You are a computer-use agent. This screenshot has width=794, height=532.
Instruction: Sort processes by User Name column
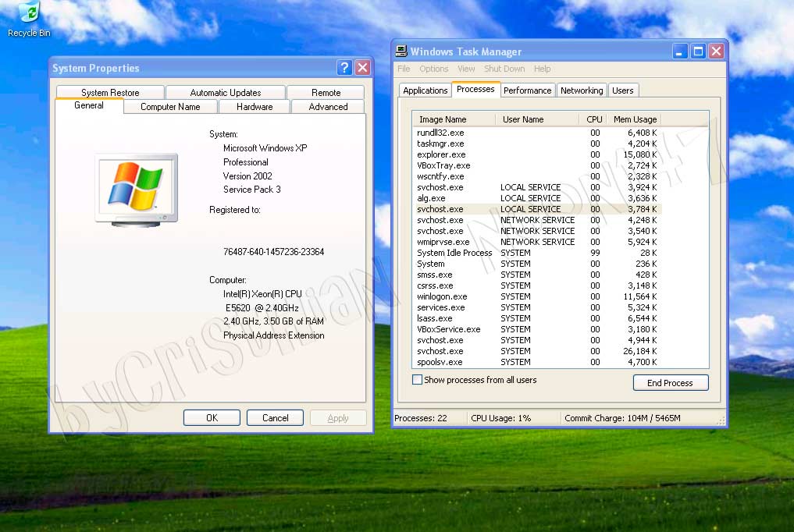[x=537, y=119]
